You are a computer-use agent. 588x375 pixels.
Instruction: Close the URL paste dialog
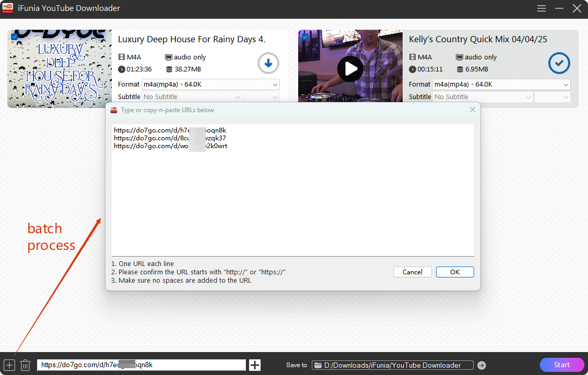(472, 110)
